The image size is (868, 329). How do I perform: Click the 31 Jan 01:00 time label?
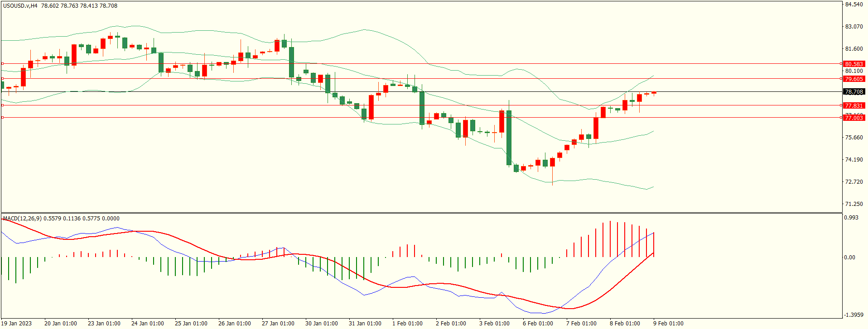(x=365, y=324)
